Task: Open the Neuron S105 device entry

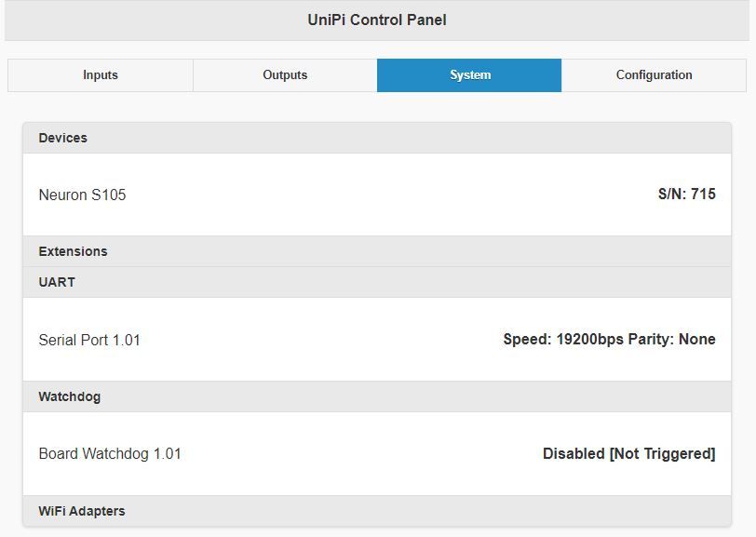Action: click(83, 195)
